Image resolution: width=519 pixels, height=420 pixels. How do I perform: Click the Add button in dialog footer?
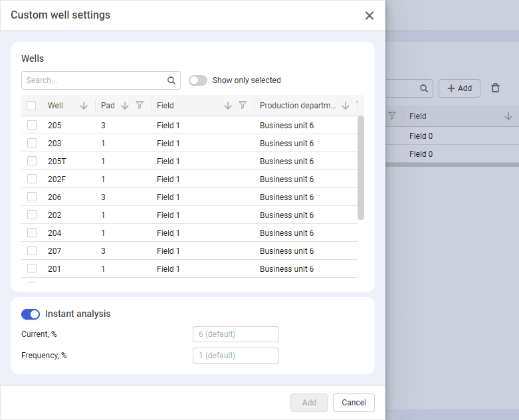click(x=309, y=403)
